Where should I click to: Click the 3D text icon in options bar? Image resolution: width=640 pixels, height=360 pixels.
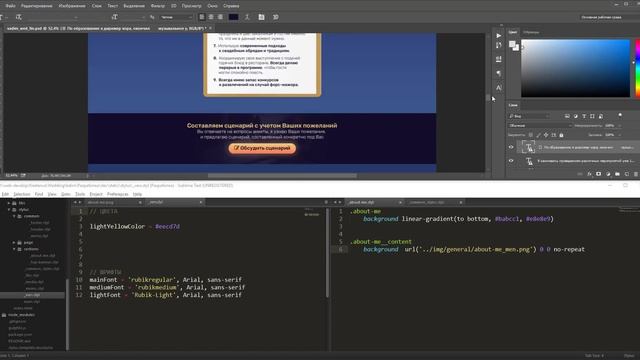coord(276,17)
